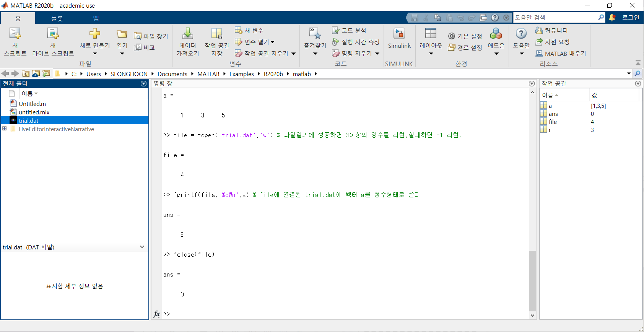The width and height of the screenshot is (644, 332).
Task: Minimize the toolstrip ribbon
Action: pyautogui.click(x=638, y=62)
